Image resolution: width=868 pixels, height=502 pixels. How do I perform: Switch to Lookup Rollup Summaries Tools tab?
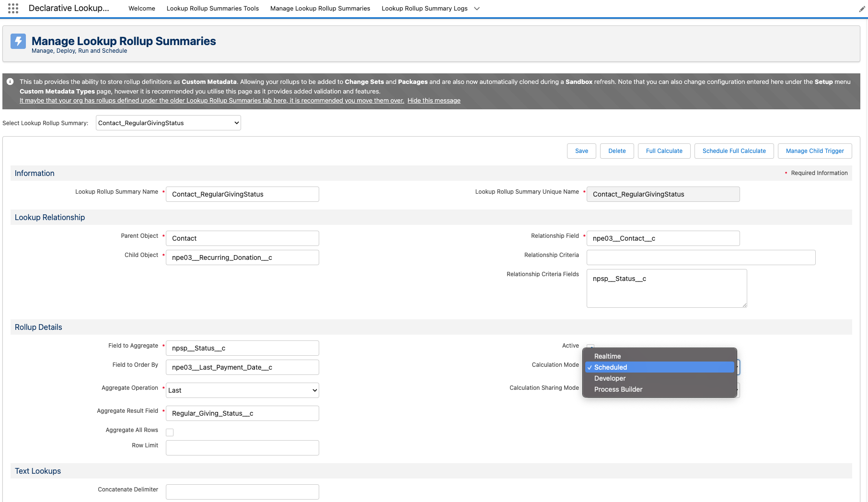212,9
